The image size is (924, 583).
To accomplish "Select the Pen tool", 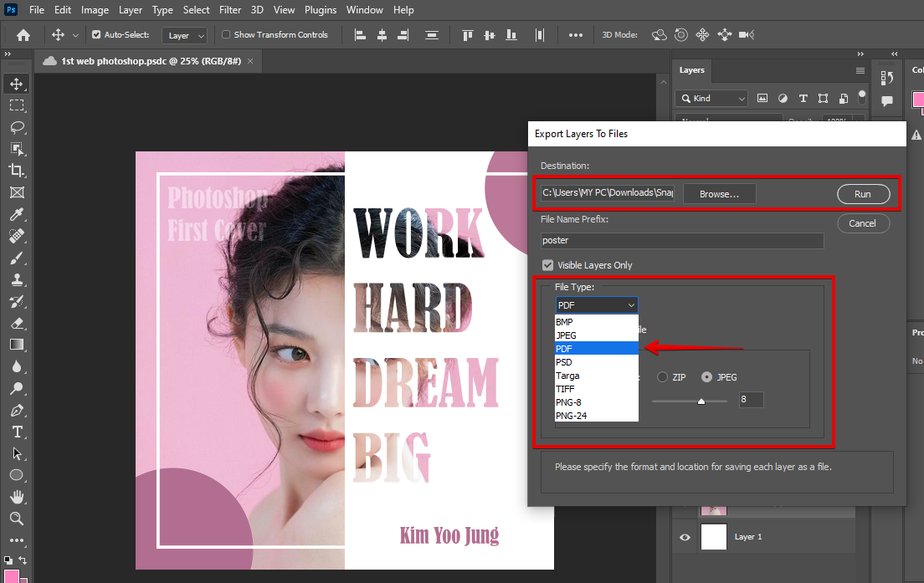I will click(x=16, y=410).
